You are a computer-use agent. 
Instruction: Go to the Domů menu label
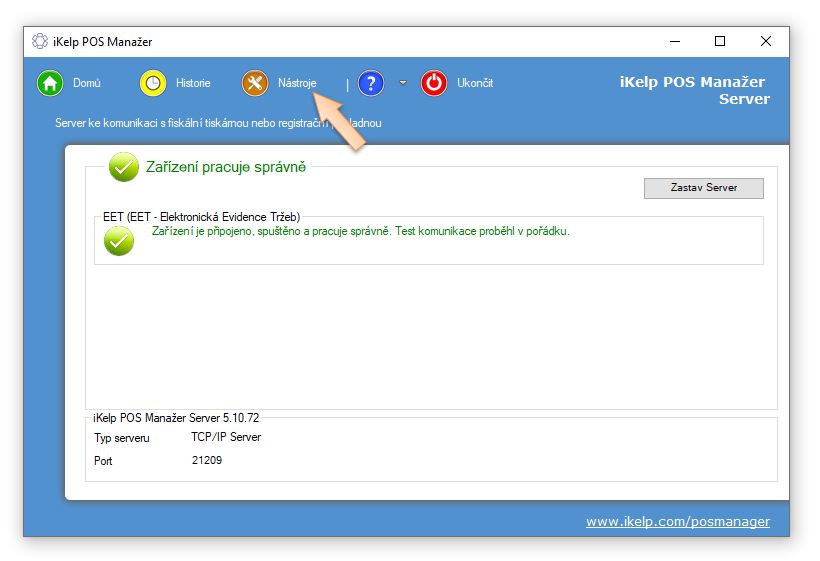87,83
